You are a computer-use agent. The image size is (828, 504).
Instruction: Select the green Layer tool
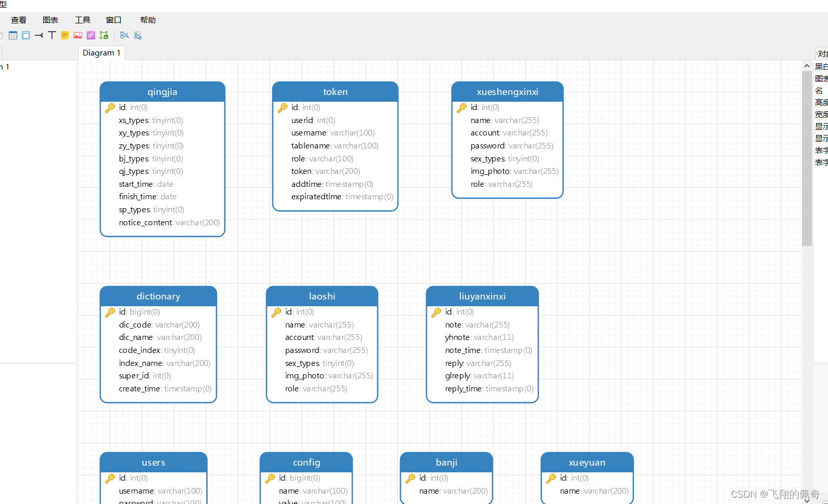pyautogui.click(x=104, y=35)
